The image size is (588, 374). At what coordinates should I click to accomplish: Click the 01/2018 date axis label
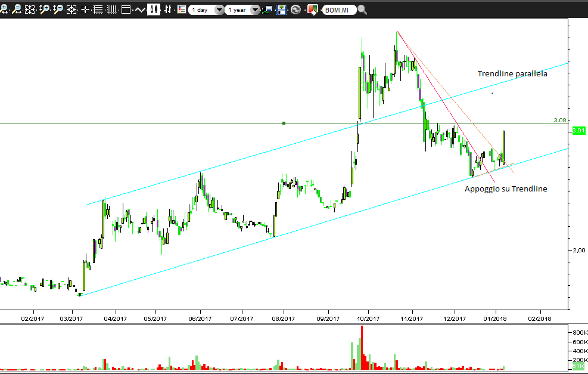tap(495, 319)
